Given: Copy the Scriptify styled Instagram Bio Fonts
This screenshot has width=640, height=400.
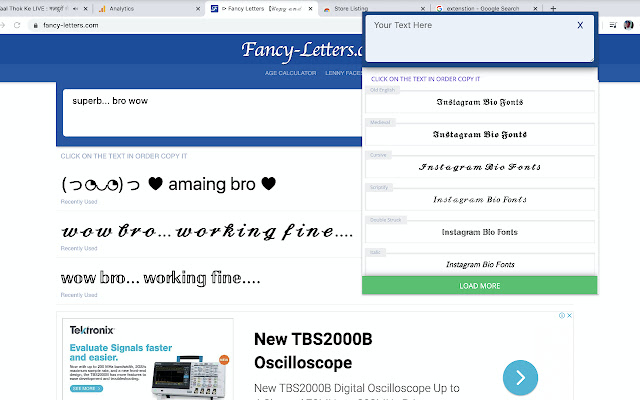Looking at the screenshot, I should (x=480, y=200).
